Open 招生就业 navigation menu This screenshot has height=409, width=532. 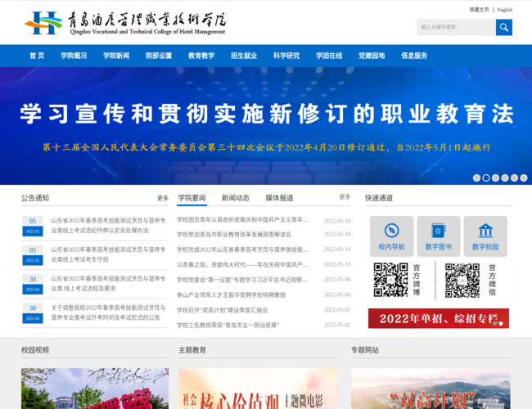coord(244,56)
